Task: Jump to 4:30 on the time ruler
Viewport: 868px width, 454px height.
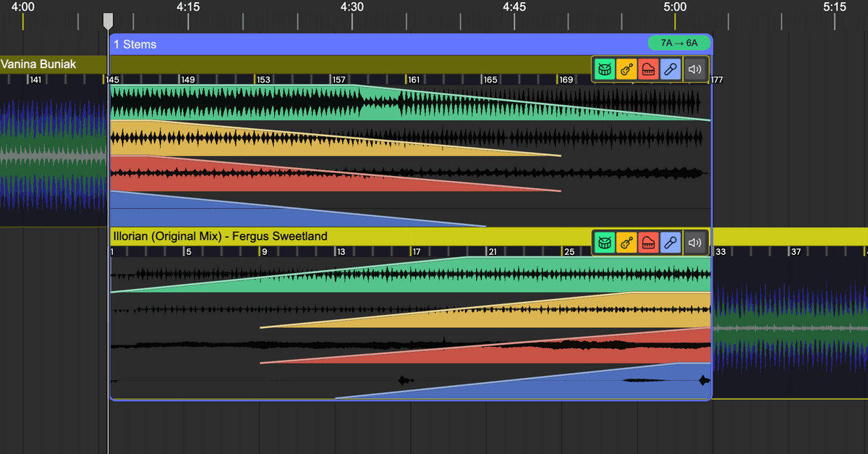Action: click(x=352, y=7)
